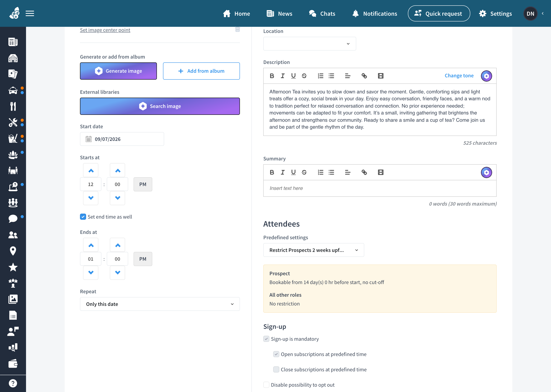
Task: Click the Ends at hour field
Action: 90,259
